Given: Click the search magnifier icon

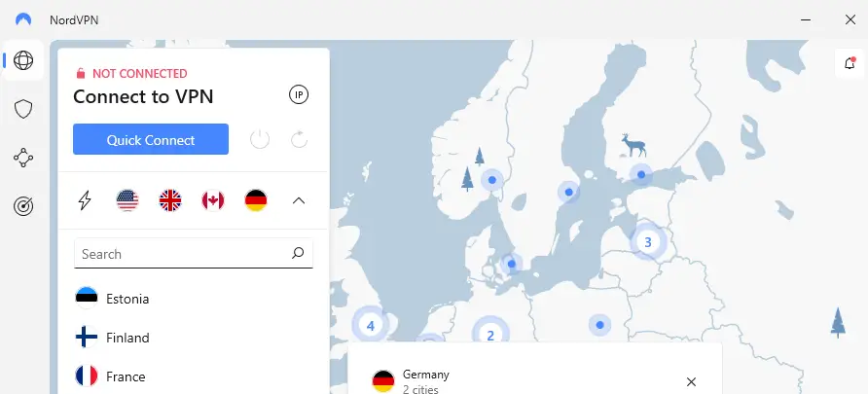Looking at the screenshot, I should pos(298,254).
